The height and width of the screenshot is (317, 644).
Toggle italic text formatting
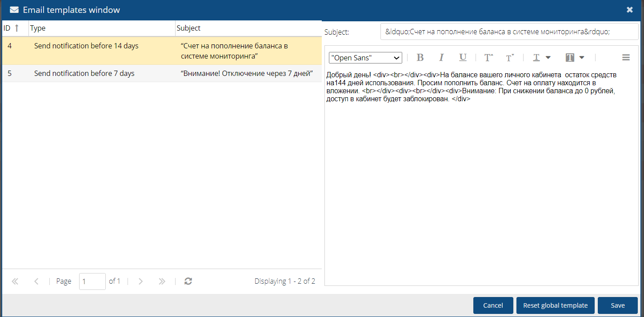(x=441, y=58)
